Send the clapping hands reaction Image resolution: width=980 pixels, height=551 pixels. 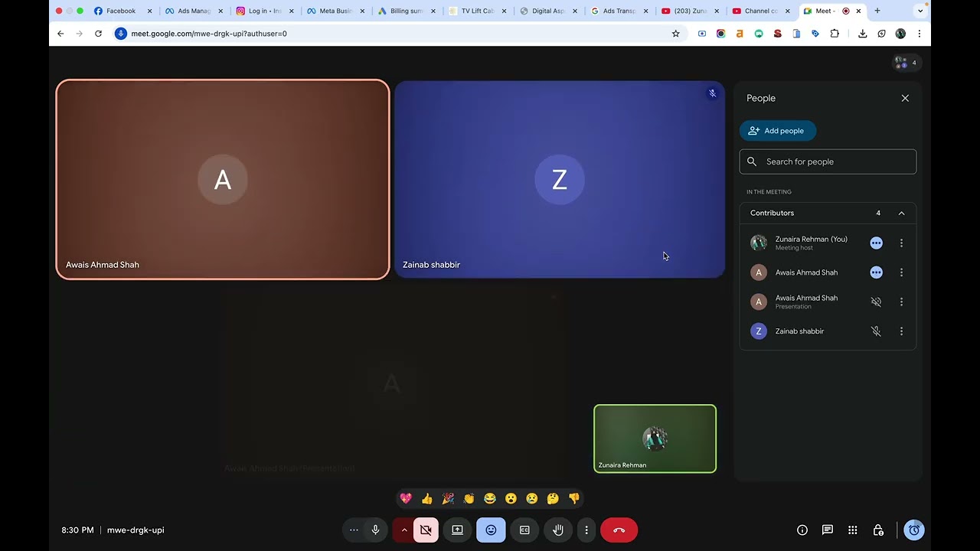[x=469, y=498]
